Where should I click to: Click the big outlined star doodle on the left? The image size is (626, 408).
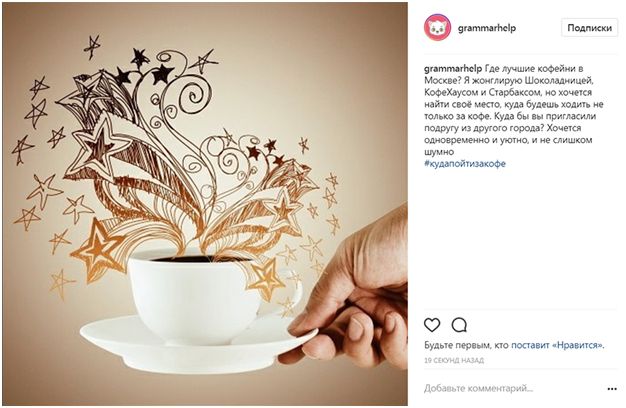99,145
